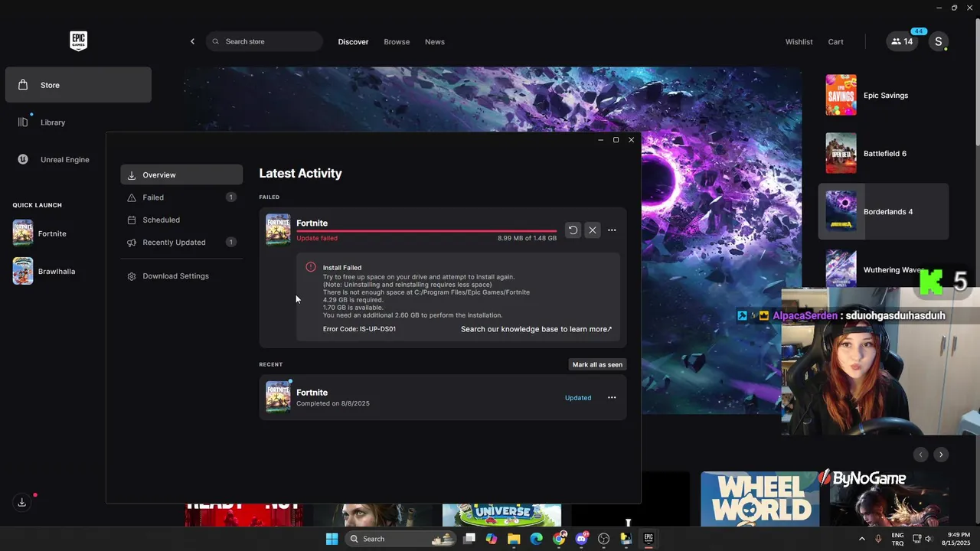The image size is (980, 551).
Task: Select Overview in the downloads window
Action: coord(181,175)
